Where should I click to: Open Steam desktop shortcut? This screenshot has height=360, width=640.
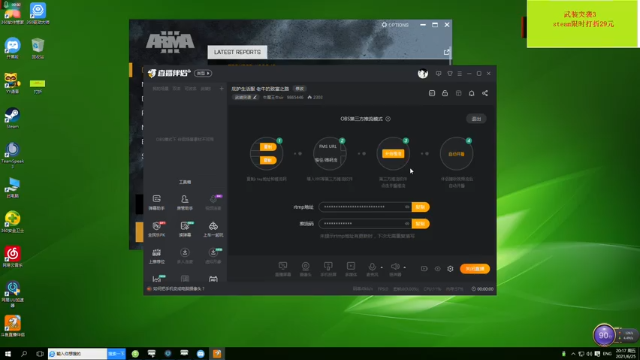[x=12, y=118]
